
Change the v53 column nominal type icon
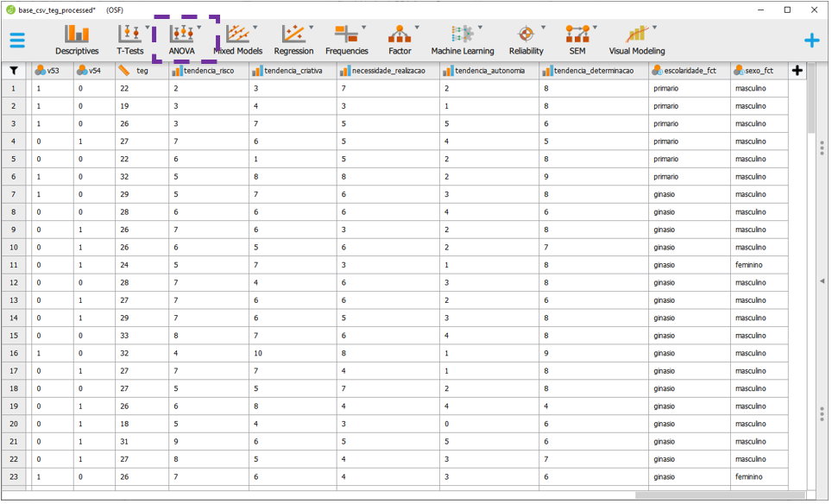pyautogui.click(x=41, y=71)
